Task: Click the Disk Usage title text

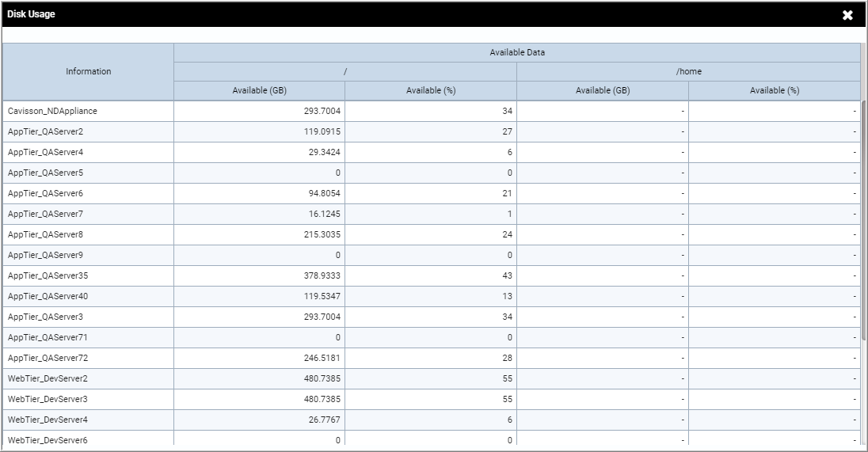Action: (x=31, y=14)
